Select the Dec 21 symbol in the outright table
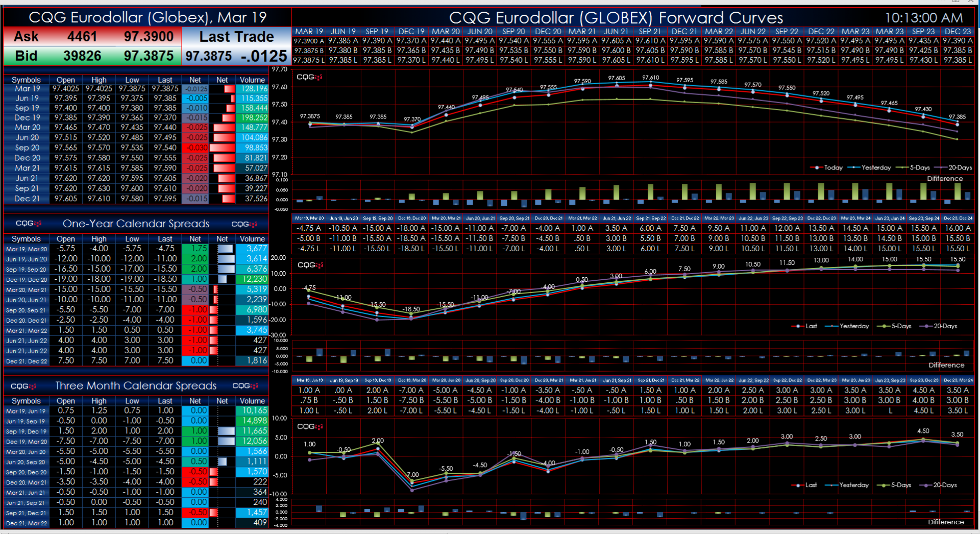The width and height of the screenshot is (980, 534). (x=27, y=199)
